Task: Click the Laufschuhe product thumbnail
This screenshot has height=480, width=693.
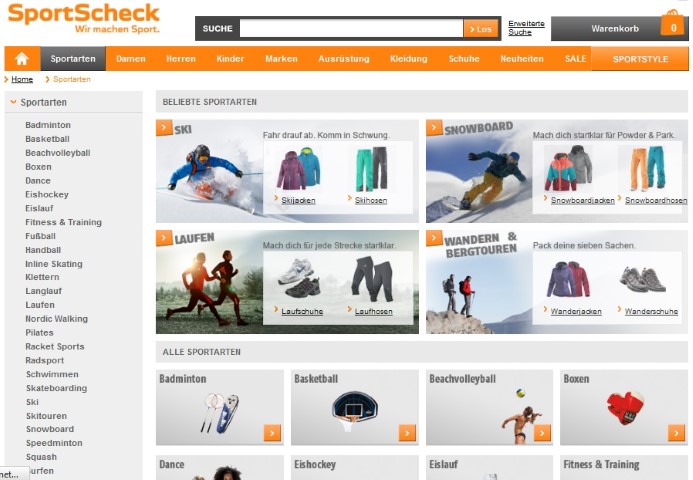Action: coord(299,277)
